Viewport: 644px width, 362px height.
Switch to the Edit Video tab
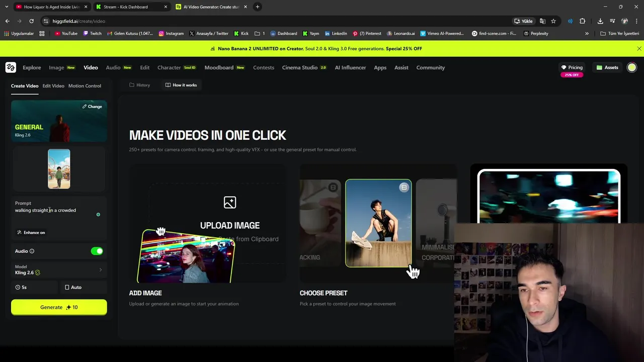pyautogui.click(x=53, y=86)
